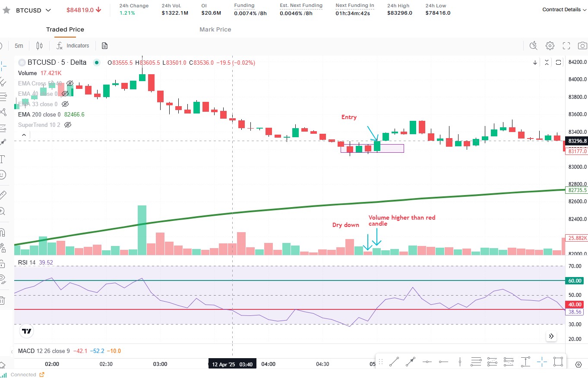Image resolution: width=588 pixels, height=378 pixels.
Task: Open chart settings gear icon
Action: 550,46
